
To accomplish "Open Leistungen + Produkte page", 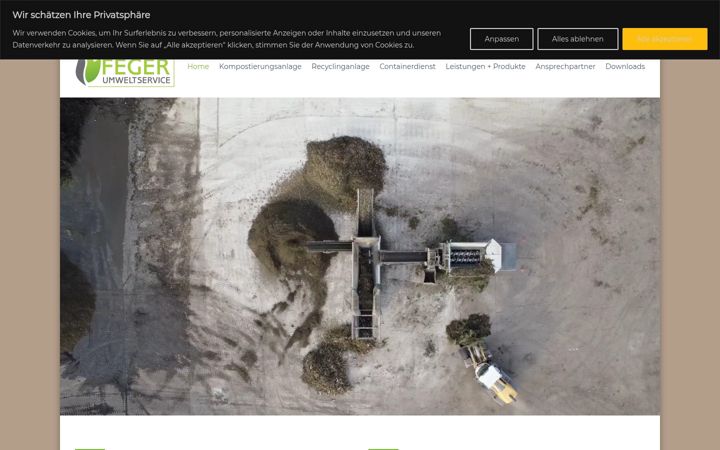I will click(485, 67).
